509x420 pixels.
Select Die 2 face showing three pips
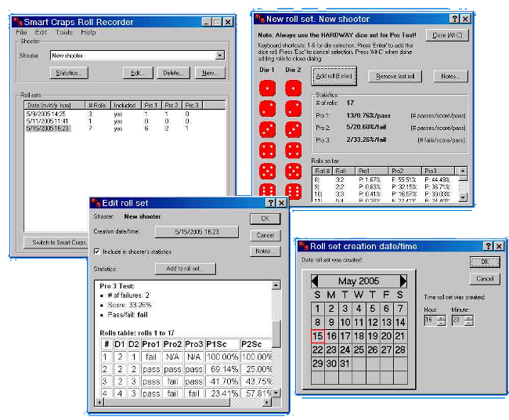point(294,129)
